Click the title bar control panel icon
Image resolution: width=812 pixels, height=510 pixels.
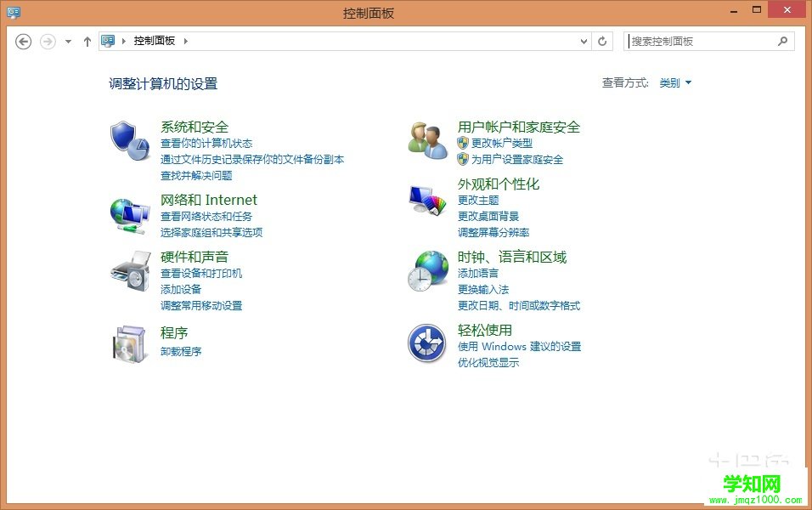(x=14, y=13)
